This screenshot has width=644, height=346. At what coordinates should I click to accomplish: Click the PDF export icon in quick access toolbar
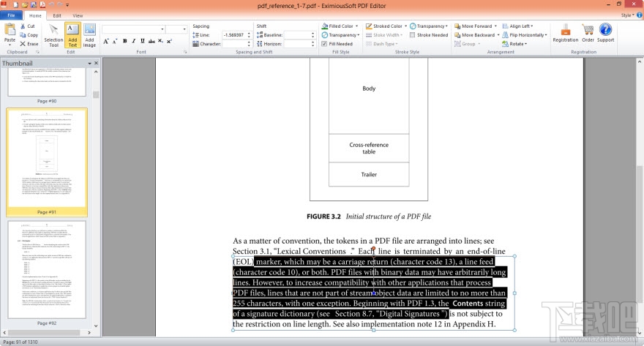pos(42,5)
